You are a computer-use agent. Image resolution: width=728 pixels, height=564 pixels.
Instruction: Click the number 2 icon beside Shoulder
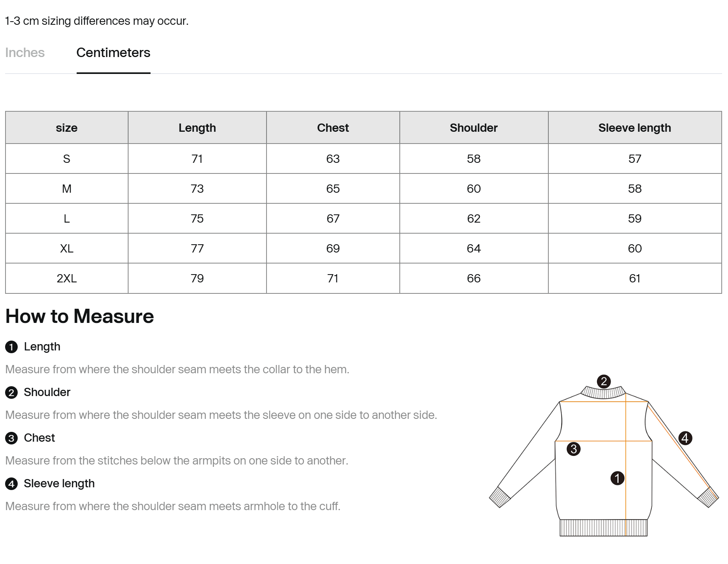11,393
